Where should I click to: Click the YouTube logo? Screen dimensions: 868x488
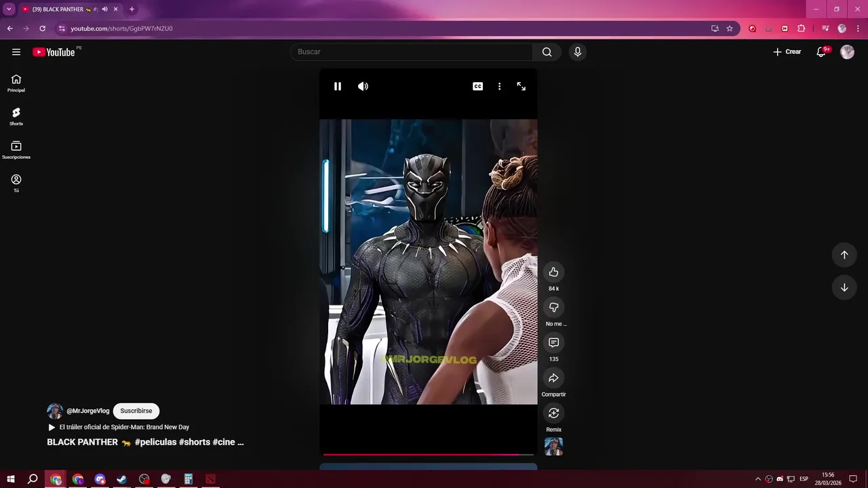click(x=54, y=52)
